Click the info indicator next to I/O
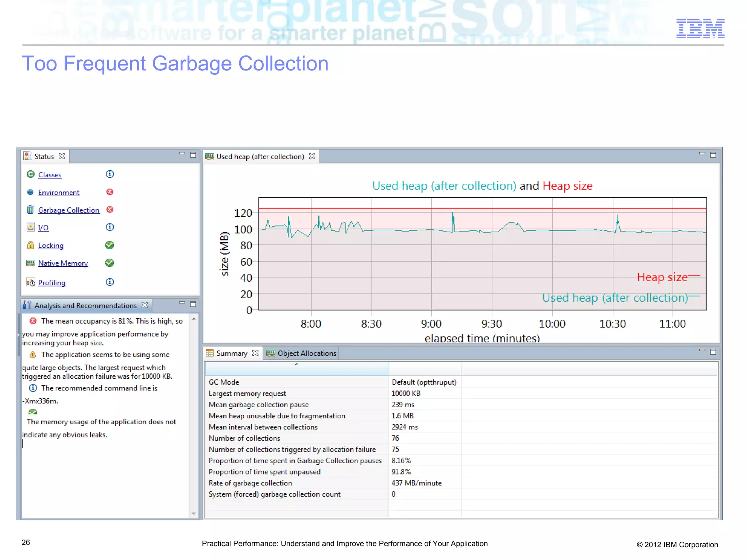 coord(110,227)
